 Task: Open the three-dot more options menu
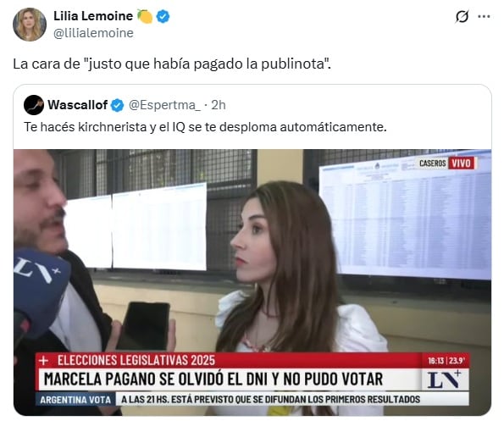point(484,16)
